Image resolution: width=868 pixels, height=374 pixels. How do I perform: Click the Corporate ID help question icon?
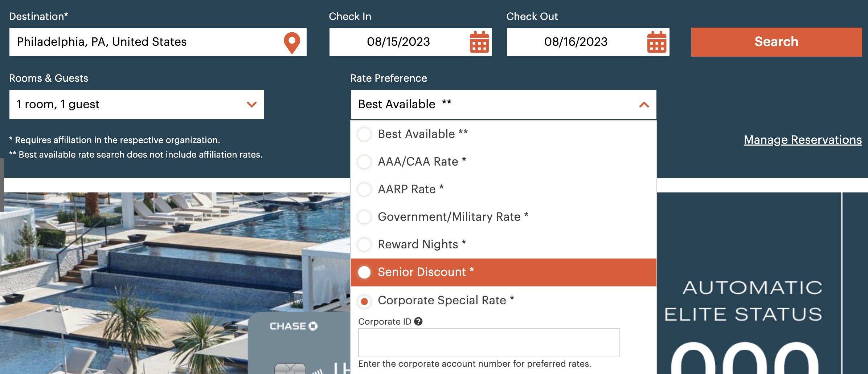(x=418, y=321)
